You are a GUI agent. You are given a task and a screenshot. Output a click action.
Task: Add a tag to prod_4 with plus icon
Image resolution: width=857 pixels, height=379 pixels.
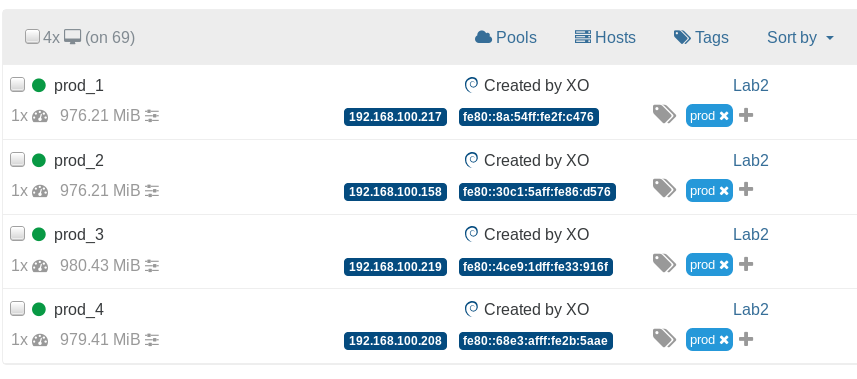pos(746,339)
